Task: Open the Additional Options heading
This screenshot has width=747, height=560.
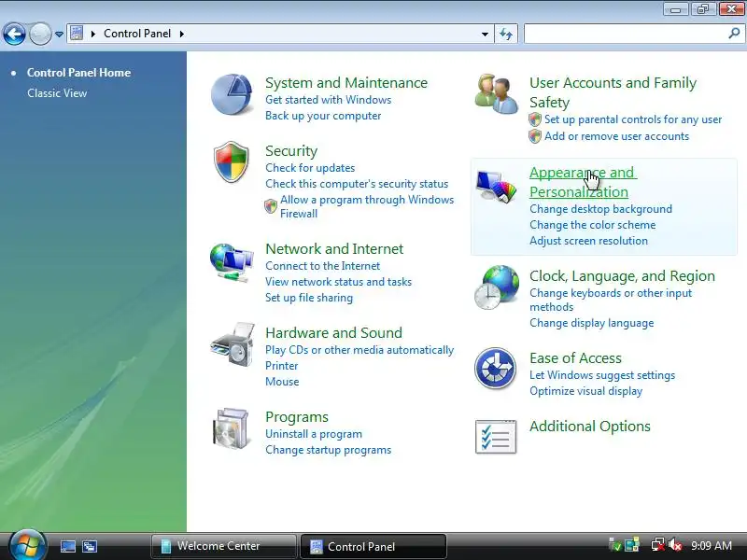Action: pyautogui.click(x=590, y=427)
